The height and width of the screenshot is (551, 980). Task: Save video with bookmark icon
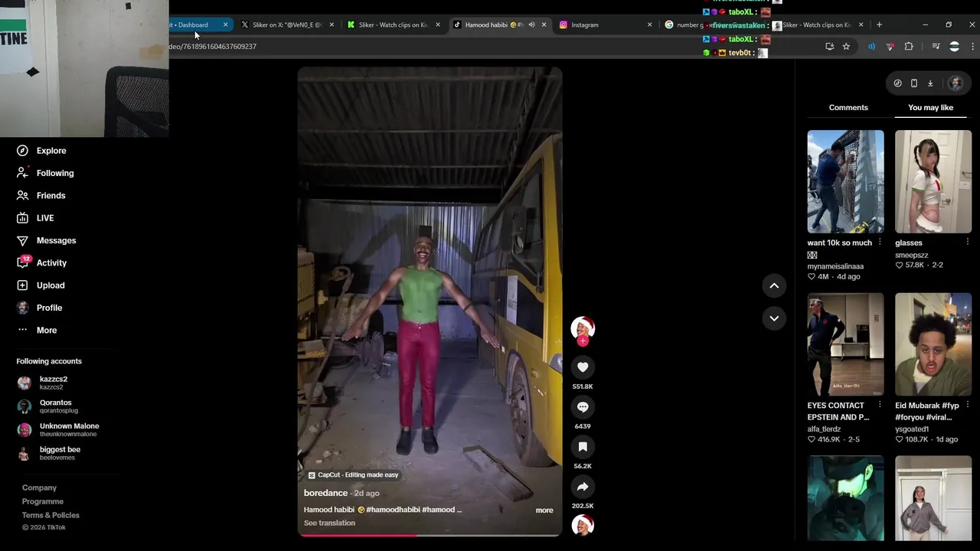click(583, 447)
